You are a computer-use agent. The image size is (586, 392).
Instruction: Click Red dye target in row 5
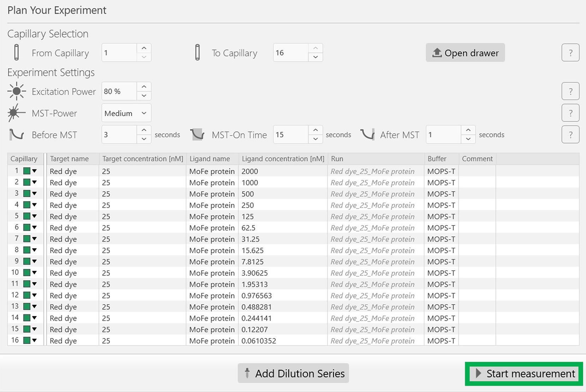[x=73, y=216]
